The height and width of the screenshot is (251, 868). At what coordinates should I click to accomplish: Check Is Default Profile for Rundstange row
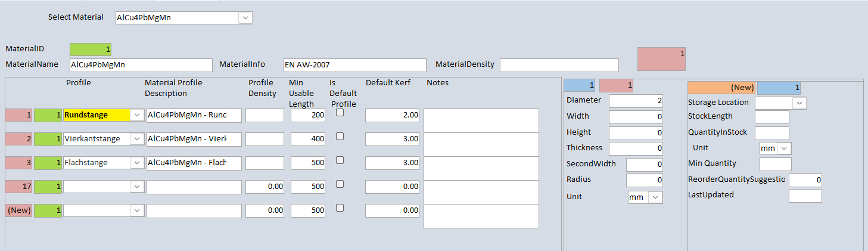pos(340,113)
